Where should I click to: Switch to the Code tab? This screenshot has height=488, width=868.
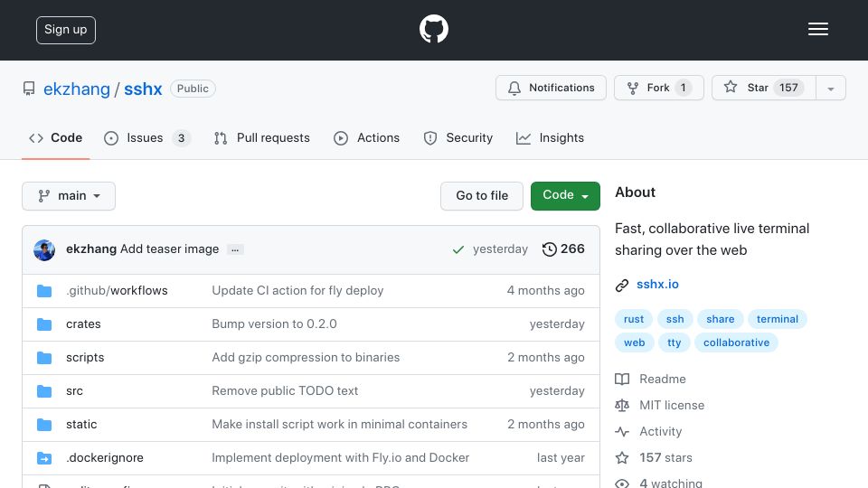(55, 137)
